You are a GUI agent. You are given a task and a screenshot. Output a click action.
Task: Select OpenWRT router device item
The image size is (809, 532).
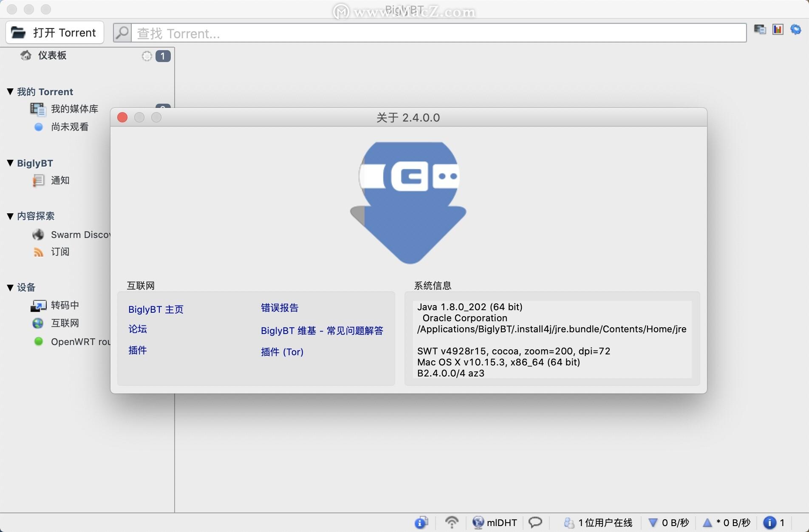point(80,342)
